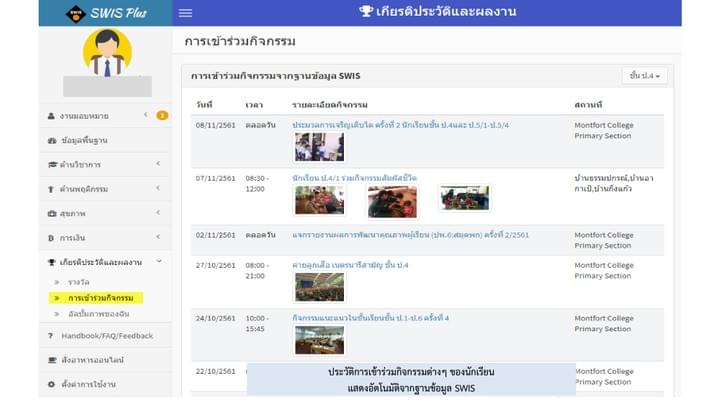Click the วันที่ column header
This screenshot has height=405, width=720.
pos(204,105)
